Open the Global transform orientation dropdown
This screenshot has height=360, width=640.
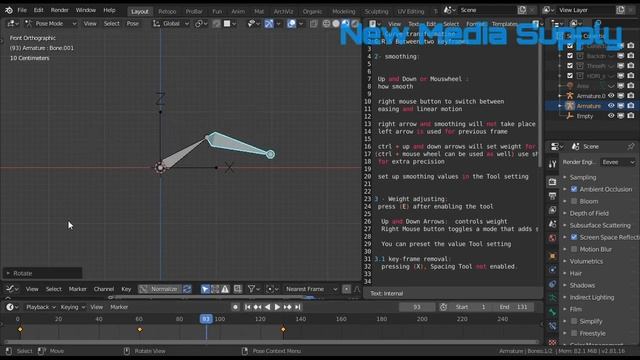[x=171, y=24]
